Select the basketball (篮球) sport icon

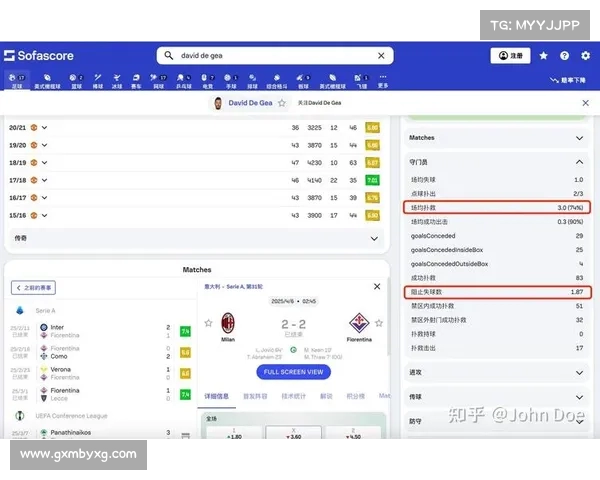(x=77, y=81)
